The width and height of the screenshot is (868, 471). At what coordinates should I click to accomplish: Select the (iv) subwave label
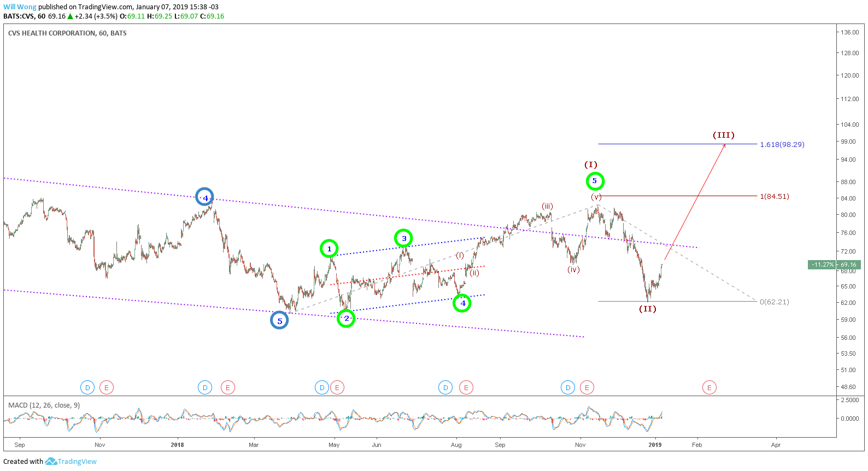(x=573, y=269)
